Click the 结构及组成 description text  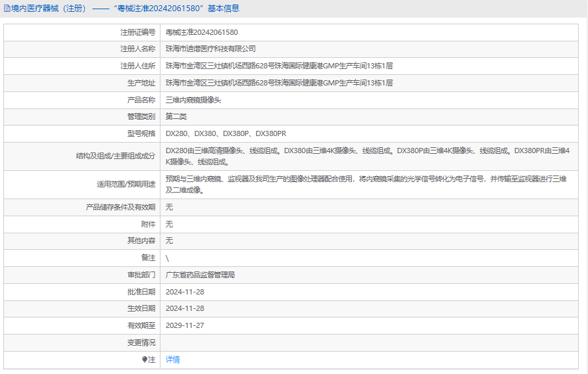(x=368, y=156)
